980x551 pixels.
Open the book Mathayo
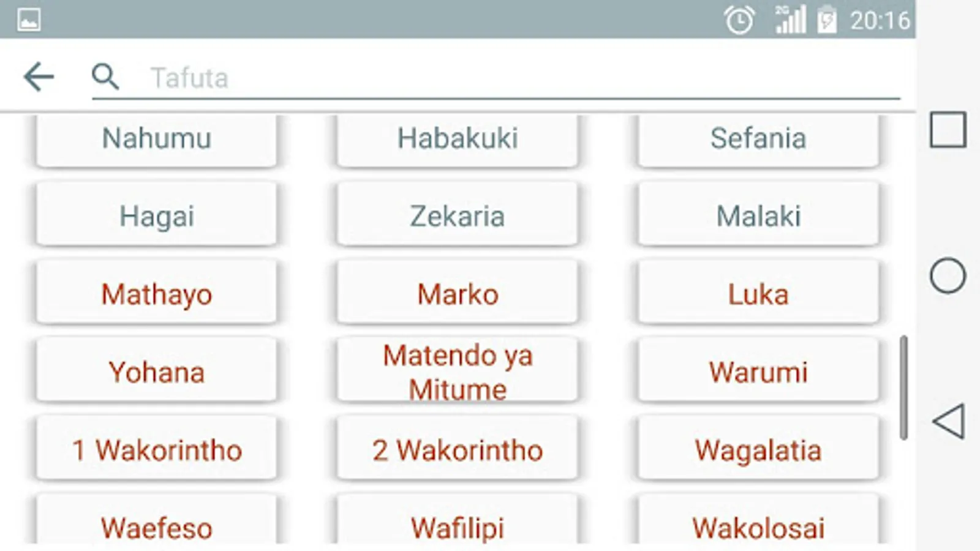[x=157, y=294]
